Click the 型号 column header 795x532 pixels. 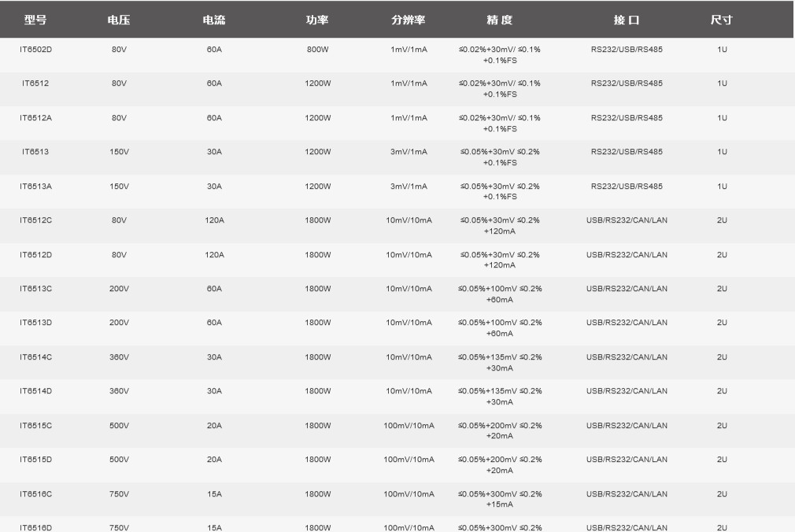tap(35, 20)
